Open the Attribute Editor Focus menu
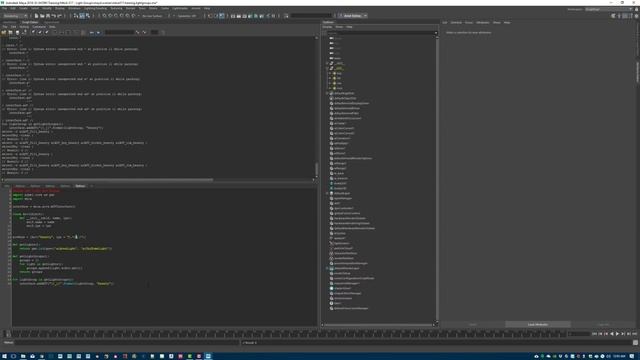 point(469,22)
